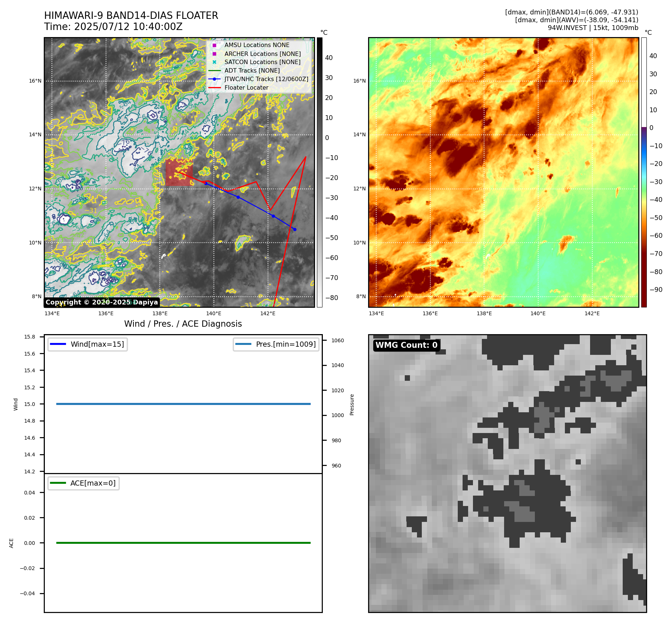Click the -80 tick on the grayscale colorbar
The width and height of the screenshot is (672, 626).
332,298
